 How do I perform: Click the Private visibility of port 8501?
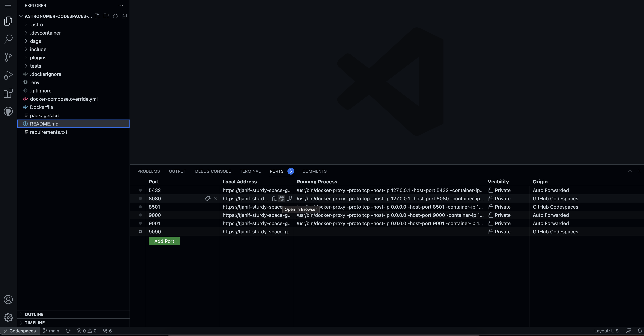click(x=502, y=207)
